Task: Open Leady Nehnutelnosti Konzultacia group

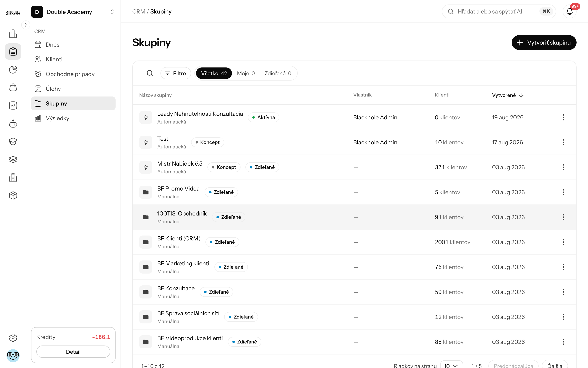Action: pos(200,114)
